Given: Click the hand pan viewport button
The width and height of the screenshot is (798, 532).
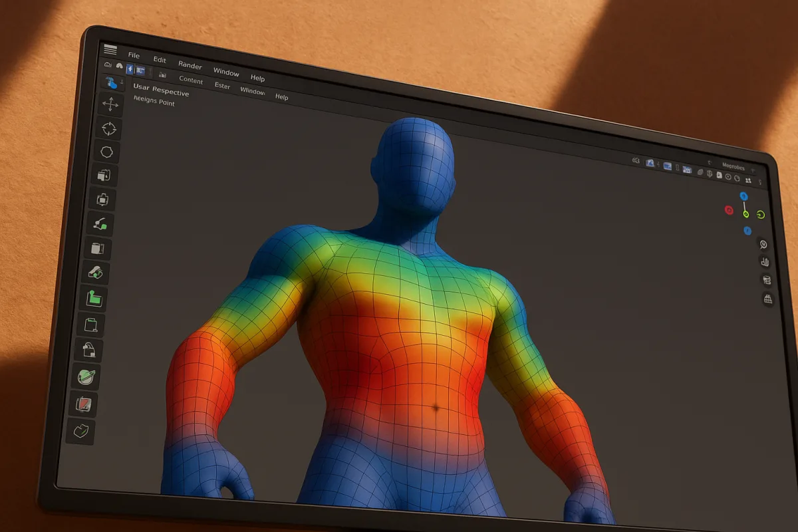Looking at the screenshot, I should (765, 262).
